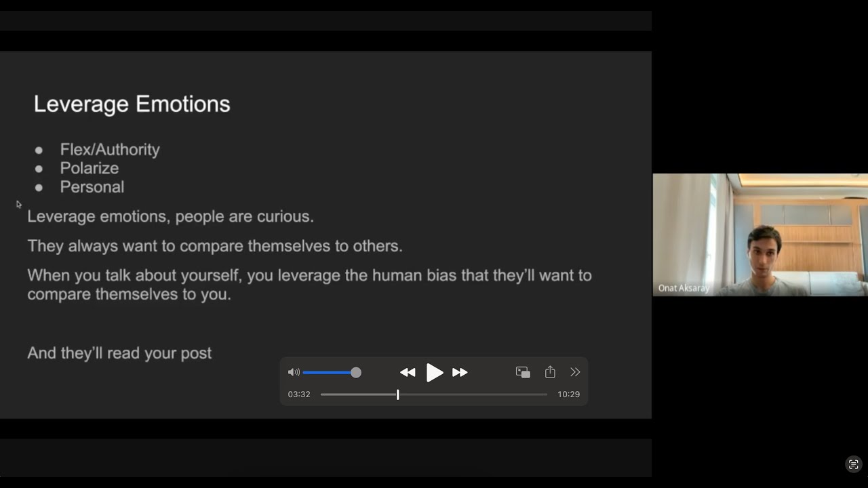This screenshot has height=488, width=868.
Task: Click the Onat Aksaray webcam thumbnail
Action: click(x=760, y=235)
